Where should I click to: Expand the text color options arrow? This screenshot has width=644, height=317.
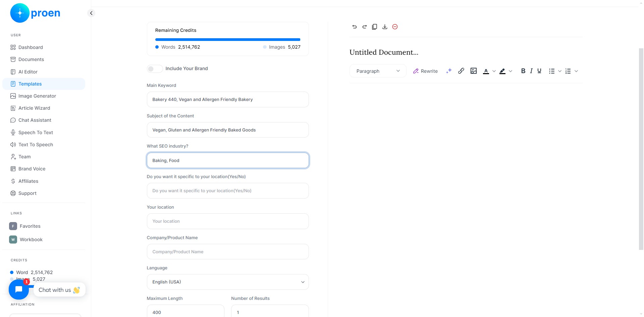(x=494, y=71)
